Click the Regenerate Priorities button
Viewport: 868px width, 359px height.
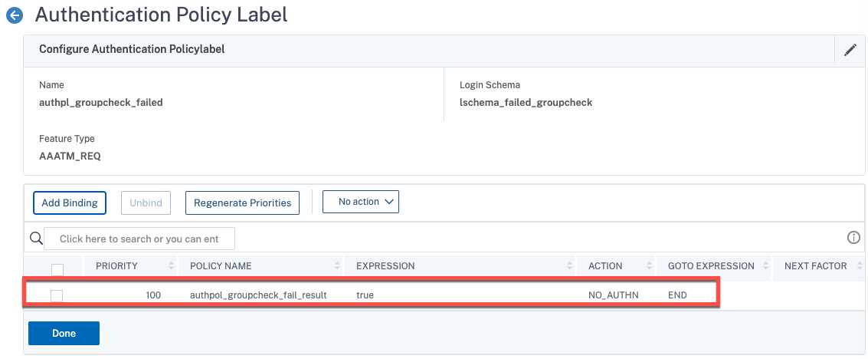pos(242,203)
